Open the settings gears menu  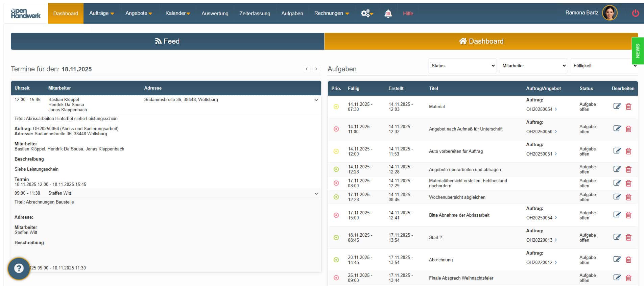[366, 14]
